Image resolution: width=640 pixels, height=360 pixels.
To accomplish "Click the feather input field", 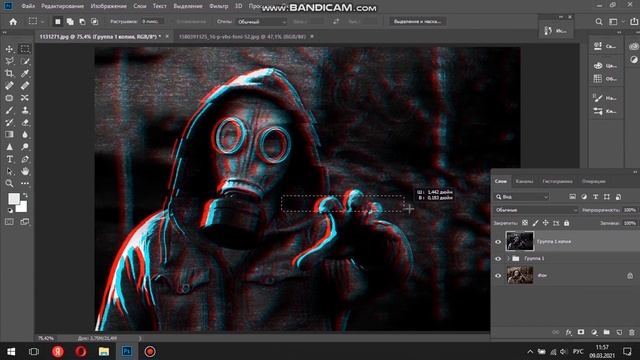I will coord(151,22).
